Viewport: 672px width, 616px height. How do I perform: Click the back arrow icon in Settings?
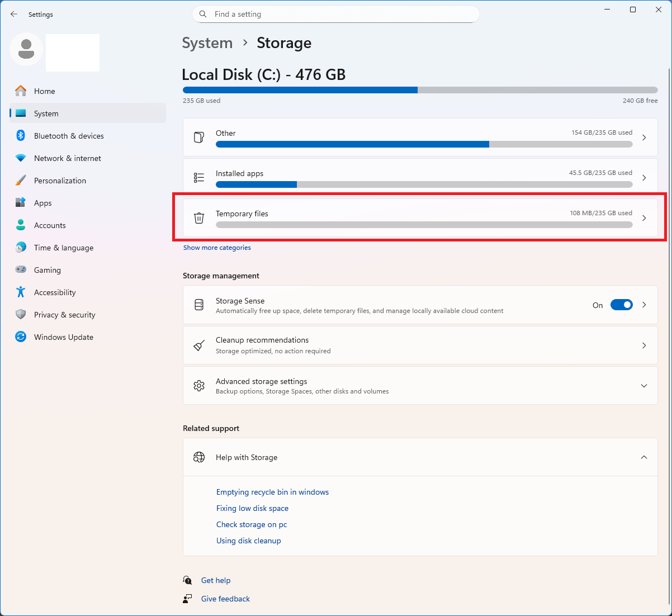(x=14, y=14)
